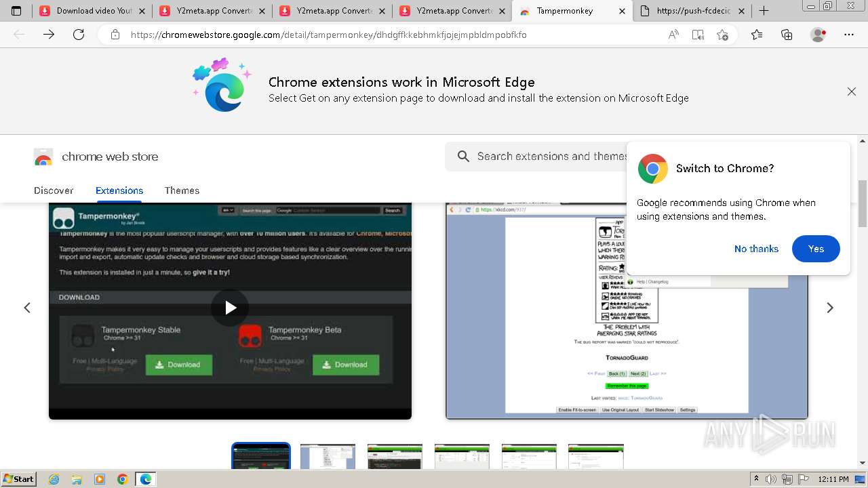Add this page to favorites
This screenshot has height=488, width=868.
click(722, 35)
